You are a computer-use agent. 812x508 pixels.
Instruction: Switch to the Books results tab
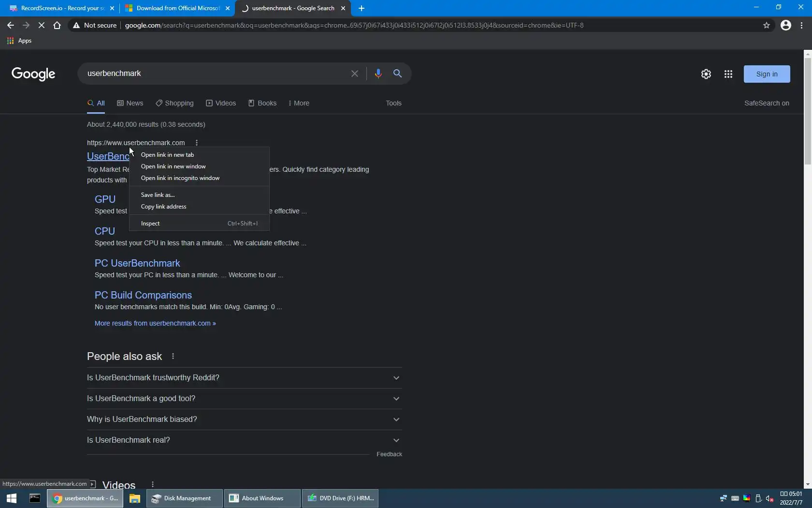tap(262, 103)
